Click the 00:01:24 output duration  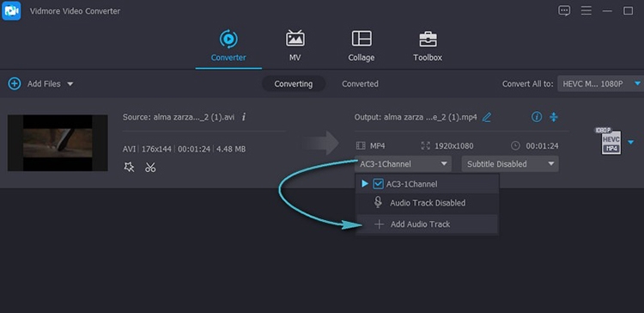pos(542,146)
